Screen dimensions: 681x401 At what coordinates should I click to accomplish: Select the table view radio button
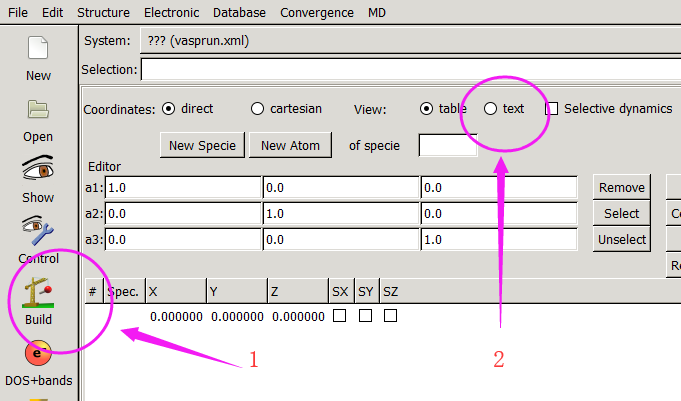pos(427,109)
